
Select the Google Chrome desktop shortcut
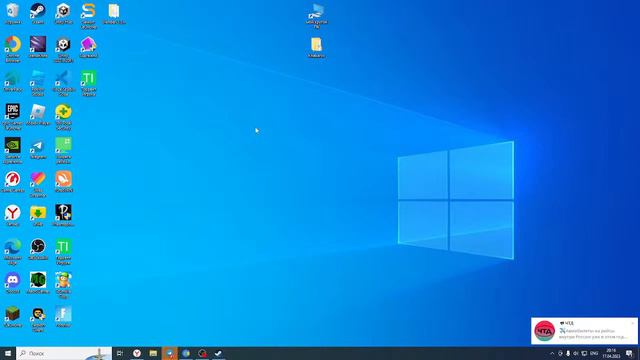(x=13, y=49)
